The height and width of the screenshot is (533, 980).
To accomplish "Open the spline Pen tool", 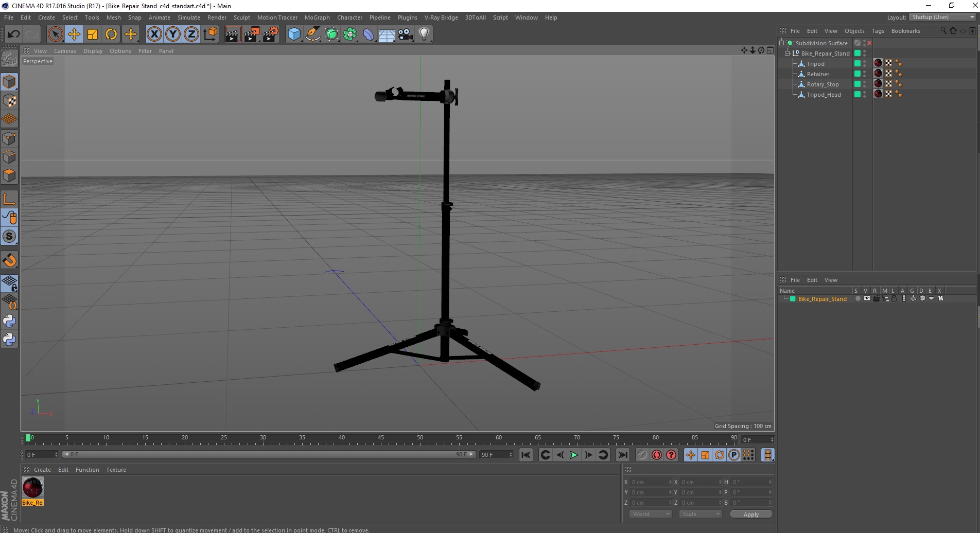I will [313, 34].
